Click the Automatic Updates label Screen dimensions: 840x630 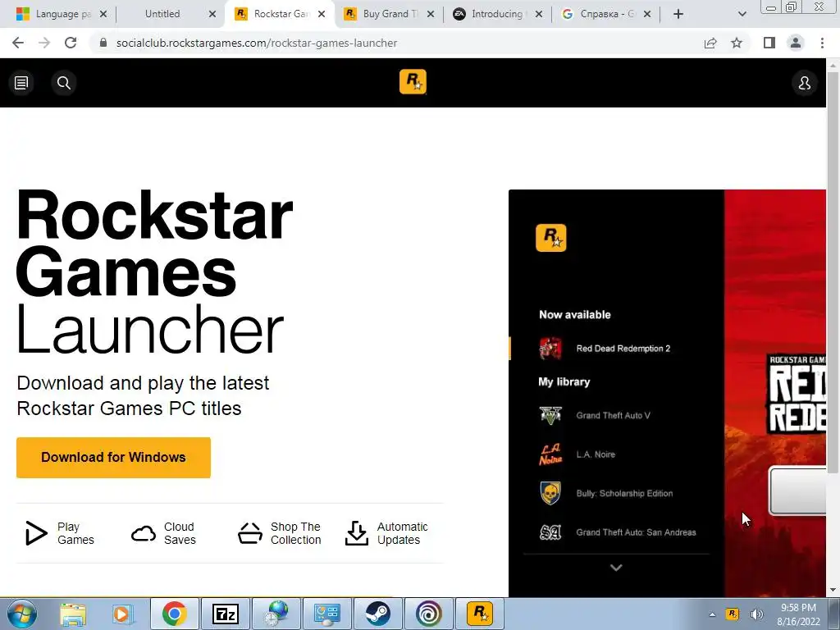(x=402, y=533)
